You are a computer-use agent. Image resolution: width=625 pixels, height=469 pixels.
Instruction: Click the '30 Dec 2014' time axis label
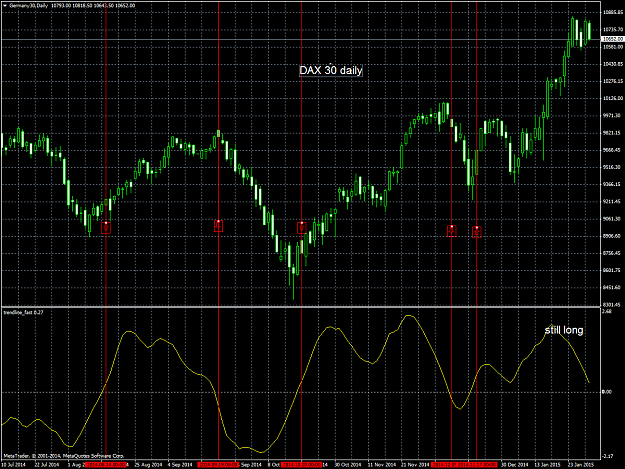click(x=515, y=465)
